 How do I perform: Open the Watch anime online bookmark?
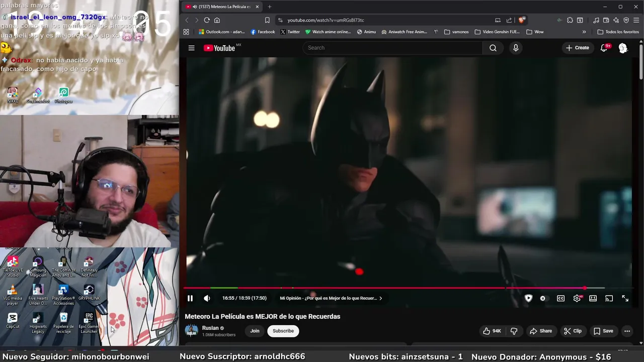(x=328, y=32)
